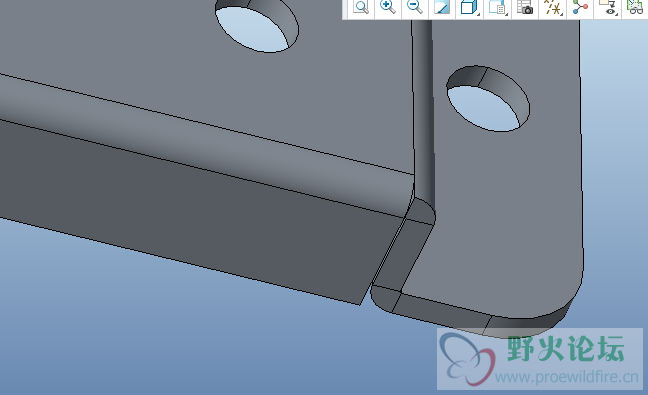The width and height of the screenshot is (648, 395).
Task: Select the upper hole in the main plate
Action: pos(257,26)
